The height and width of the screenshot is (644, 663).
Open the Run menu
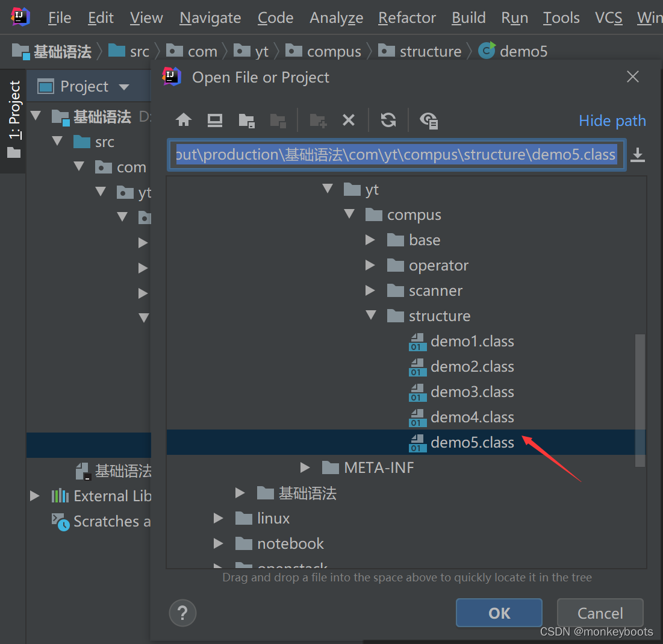coord(515,17)
